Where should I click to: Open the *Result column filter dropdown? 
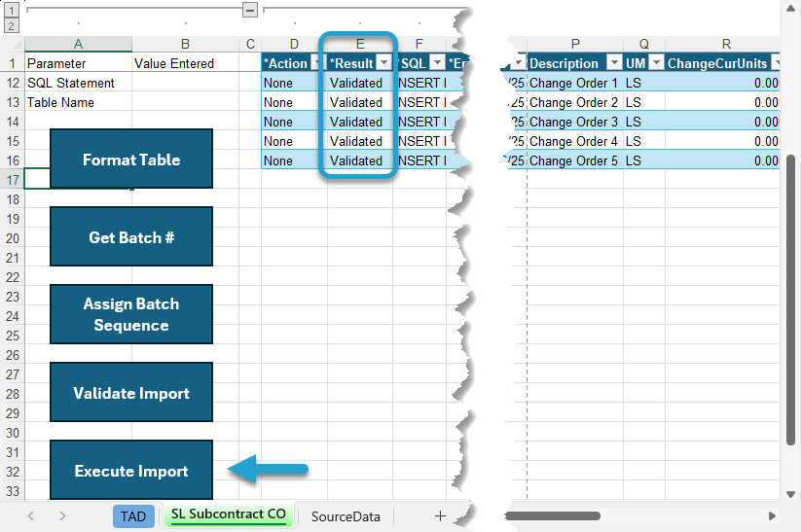tap(383, 63)
